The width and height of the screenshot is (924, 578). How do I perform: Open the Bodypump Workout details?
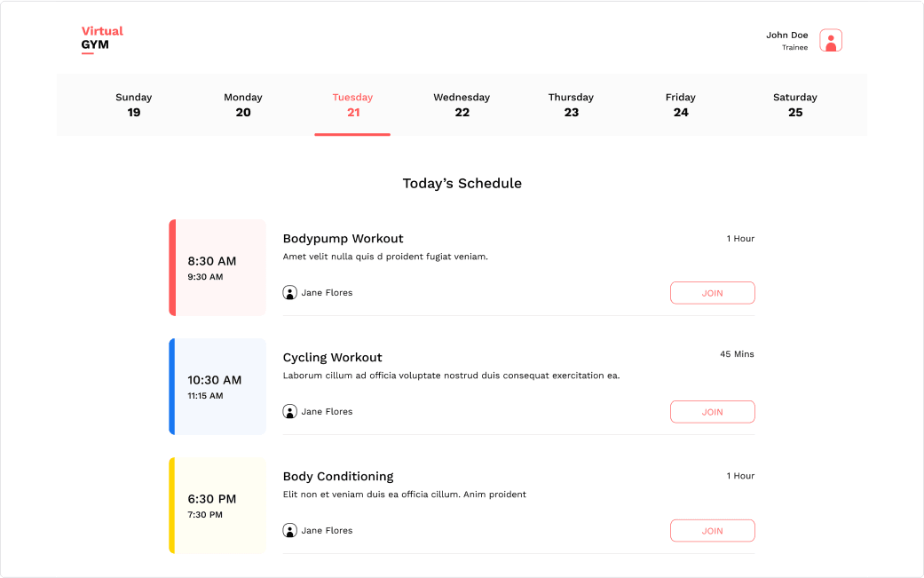(x=343, y=238)
